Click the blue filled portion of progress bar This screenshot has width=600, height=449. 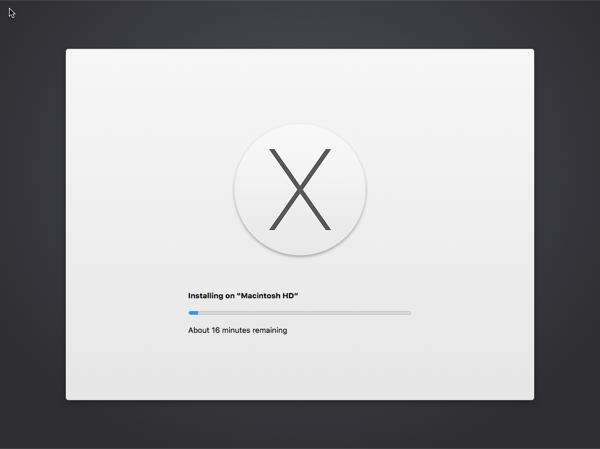pos(193,313)
